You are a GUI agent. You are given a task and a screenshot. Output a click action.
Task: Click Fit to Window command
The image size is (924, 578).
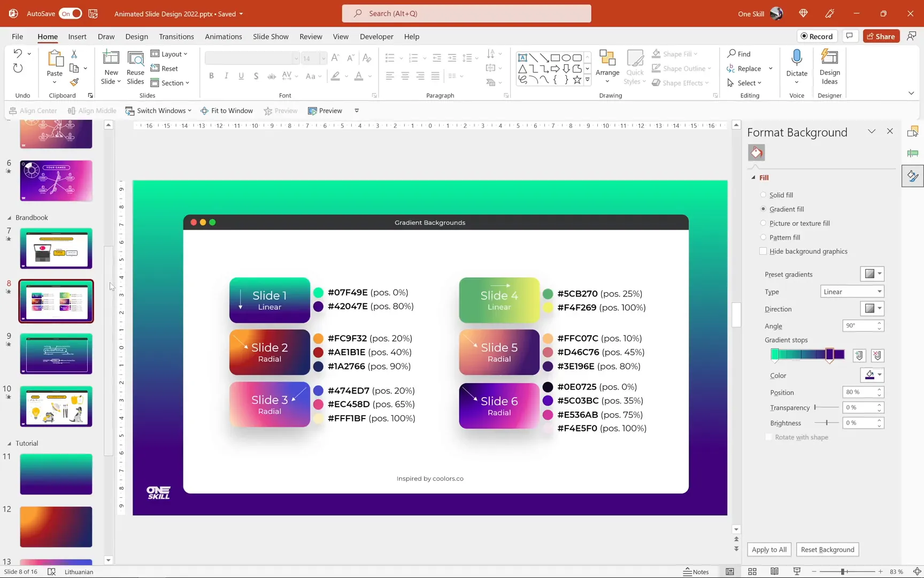point(227,111)
